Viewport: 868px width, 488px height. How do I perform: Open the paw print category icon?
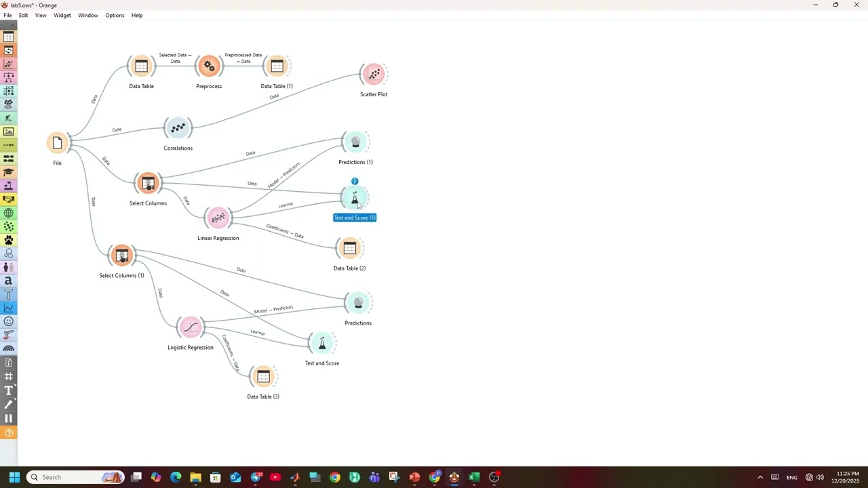coord(9,241)
